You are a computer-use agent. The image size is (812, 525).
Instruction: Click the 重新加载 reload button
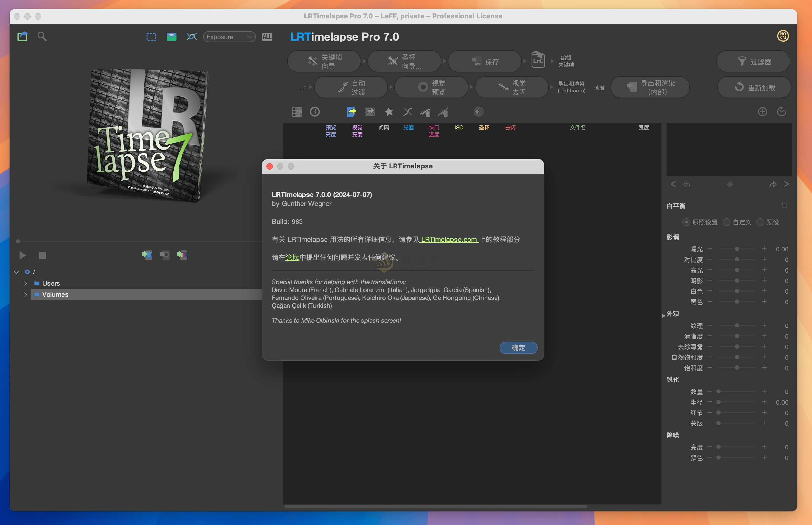[754, 87]
